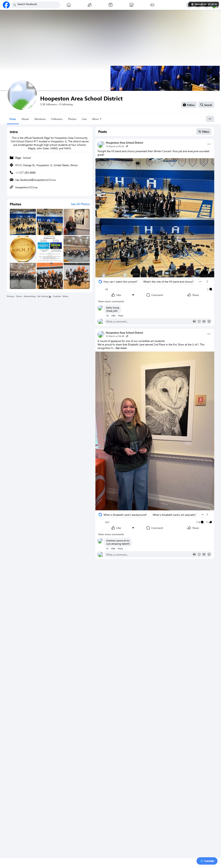This screenshot has width=221, height=868.
Task: Open the Friends icon in top bar
Action: click(x=90, y=5)
